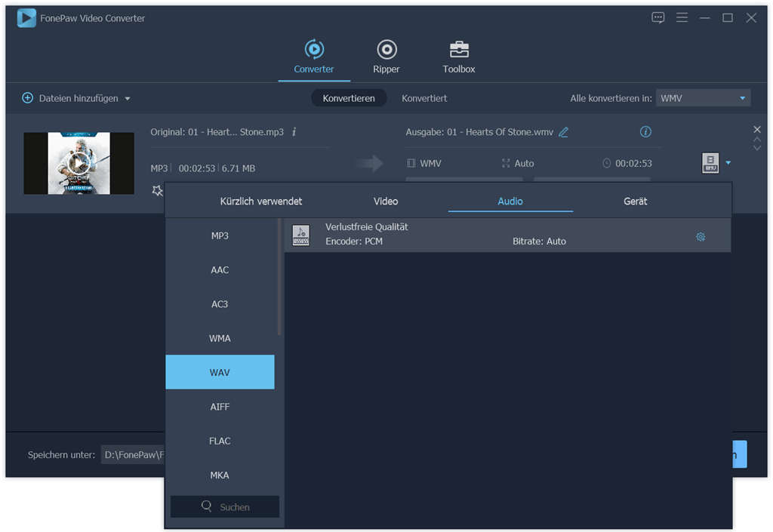Click Dateien hinzufügen button
The height and width of the screenshot is (532, 773).
[x=70, y=98]
